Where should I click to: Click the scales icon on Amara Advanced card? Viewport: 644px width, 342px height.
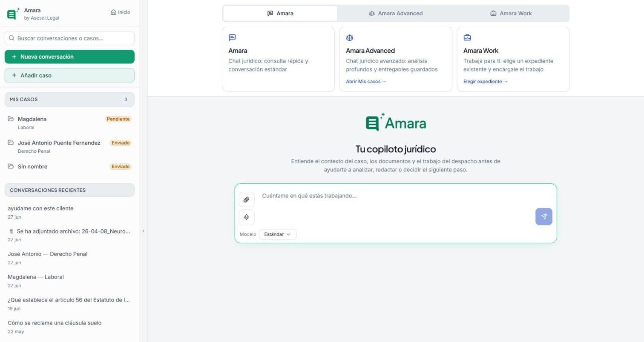coord(350,37)
